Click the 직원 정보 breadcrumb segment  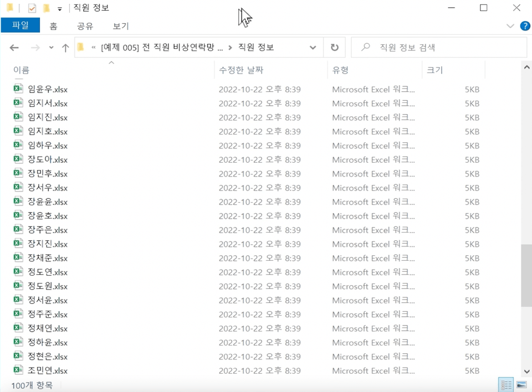tap(256, 47)
